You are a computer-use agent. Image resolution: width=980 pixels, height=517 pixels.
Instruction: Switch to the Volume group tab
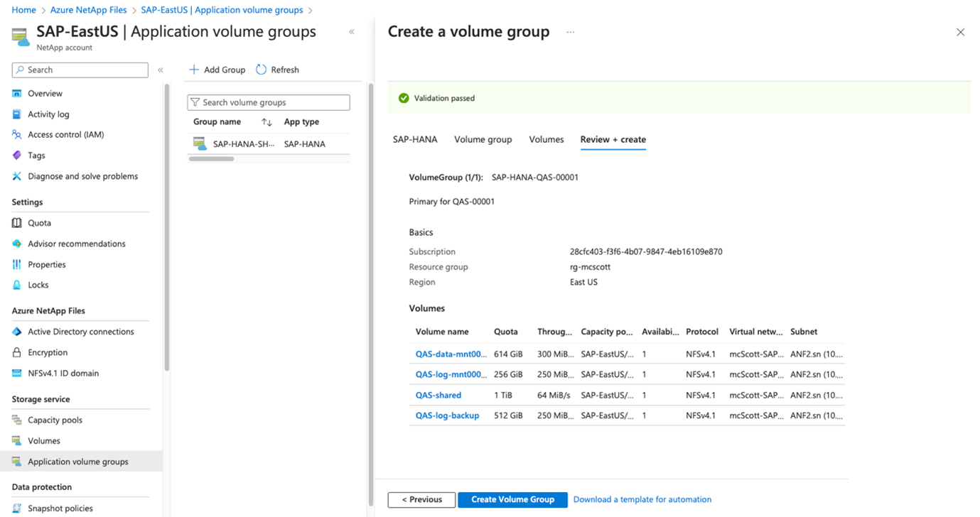[x=483, y=139]
